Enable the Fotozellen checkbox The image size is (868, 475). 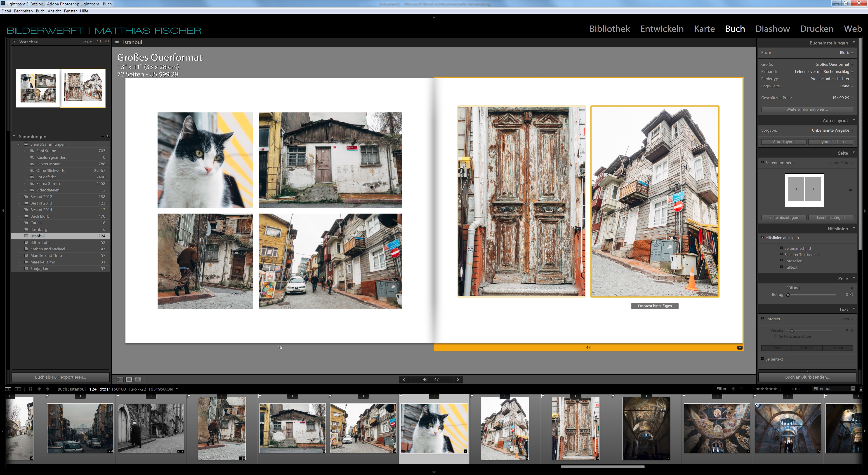[781, 261]
